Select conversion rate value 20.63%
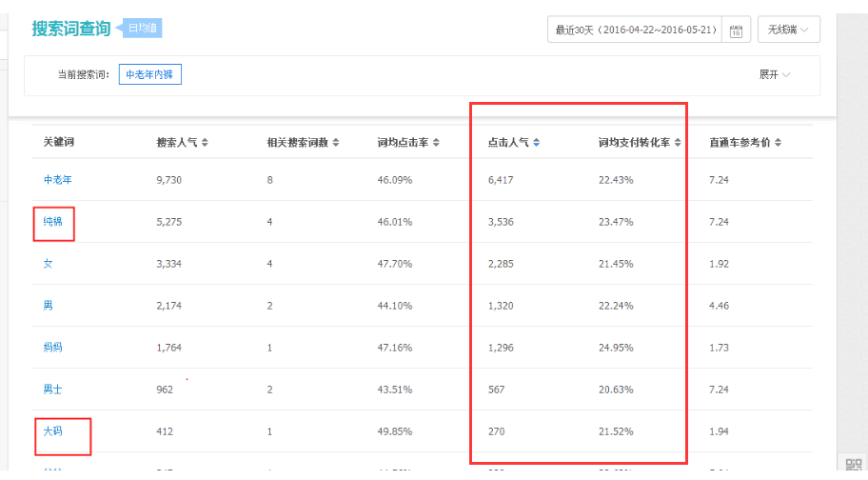868x480 pixels. (x=616, y=390)
